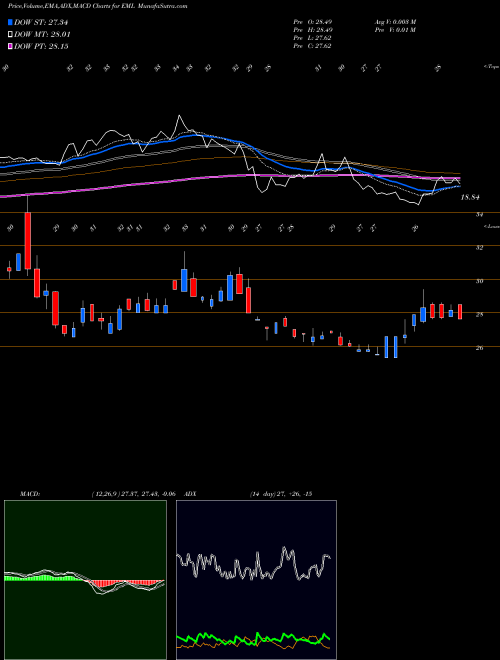This screenshot has height=660, width=500.
Task: Click the 'Pre C: 27.62' value
Action: pos(312,46)
